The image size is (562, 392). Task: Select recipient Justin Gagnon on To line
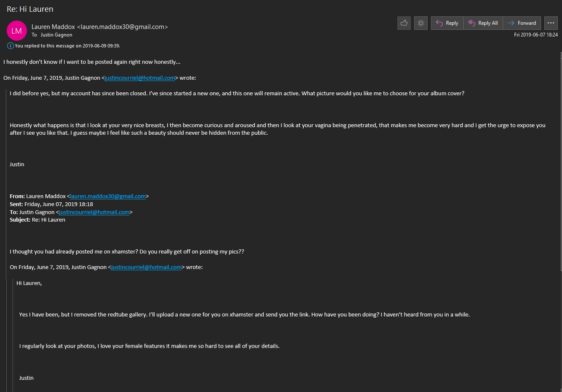click(x=56, y=35)
